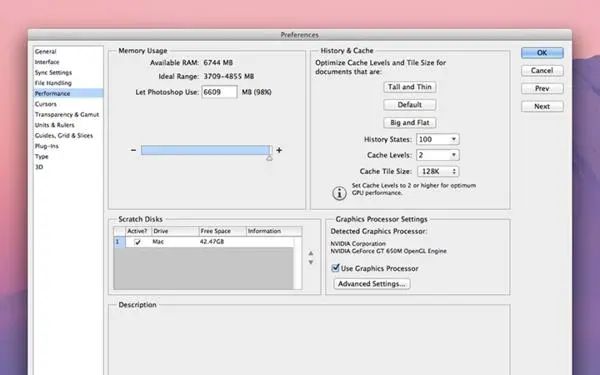This screenshot has height=375, width=600.
Task: Open the Transparency & Gamut section
Action: click(67, 114)
